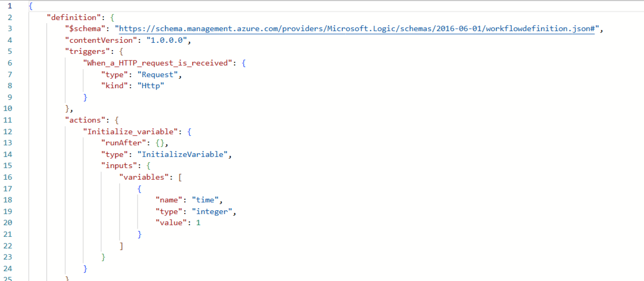Open the workflowdefinition.json schema URL link
The height and width of the screenshot is (281, 644).
[x=357, y=29]
